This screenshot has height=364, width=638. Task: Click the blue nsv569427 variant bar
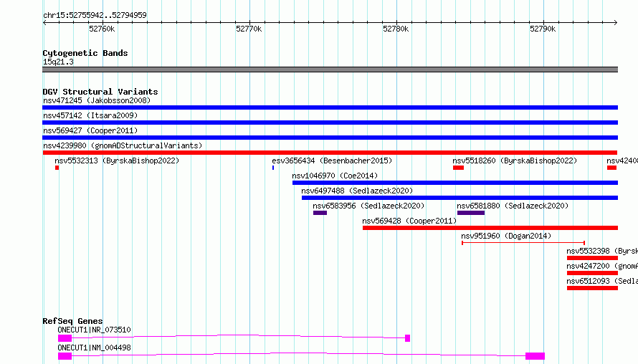point(330,138)
